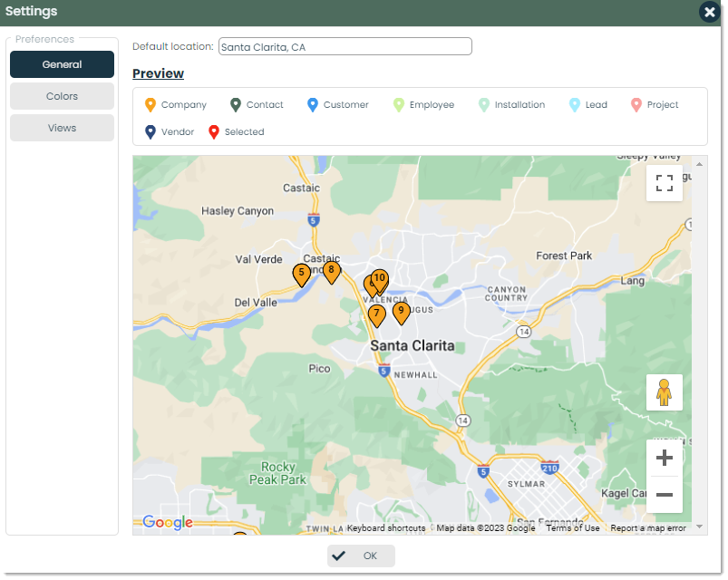
Task: Click the Customer legend label
Action: tap(346, 105)
